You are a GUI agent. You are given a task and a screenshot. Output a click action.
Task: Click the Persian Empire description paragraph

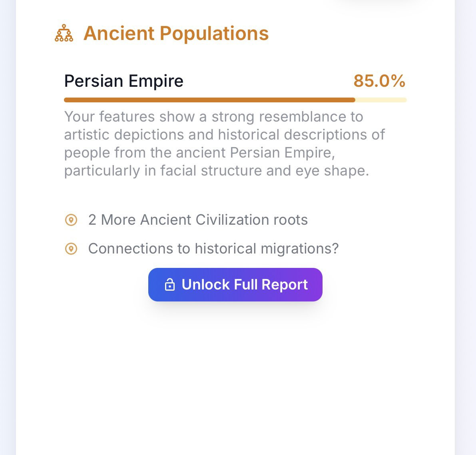click(225, 144)
